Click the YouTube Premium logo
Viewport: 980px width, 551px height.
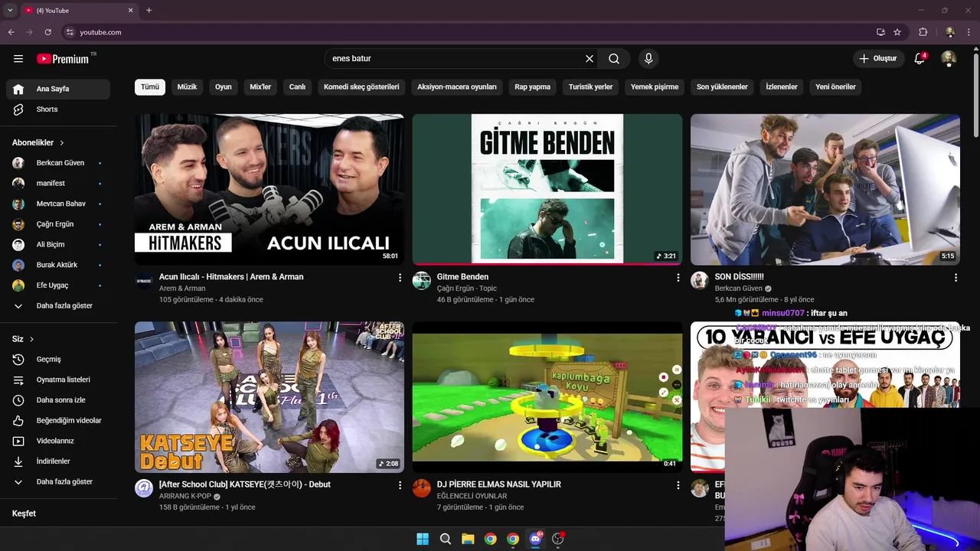(63, 59)
